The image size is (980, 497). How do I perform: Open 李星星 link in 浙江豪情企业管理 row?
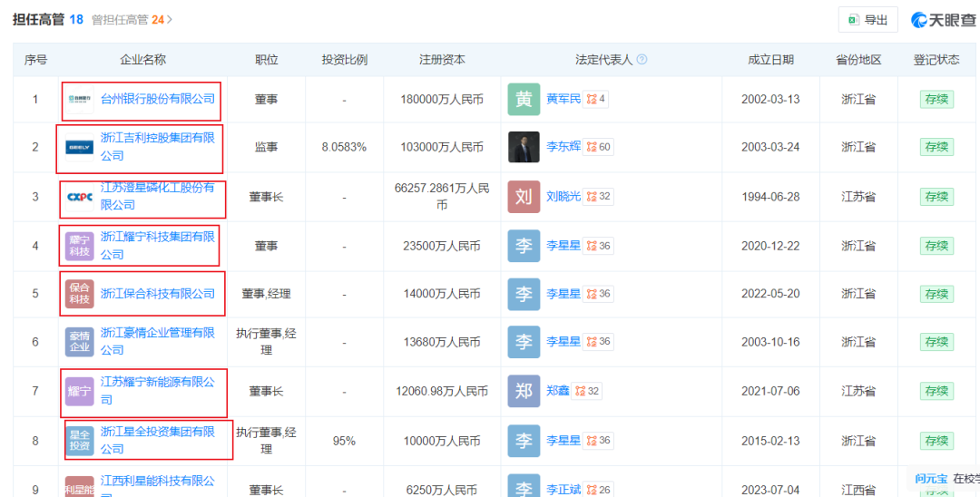563,342
